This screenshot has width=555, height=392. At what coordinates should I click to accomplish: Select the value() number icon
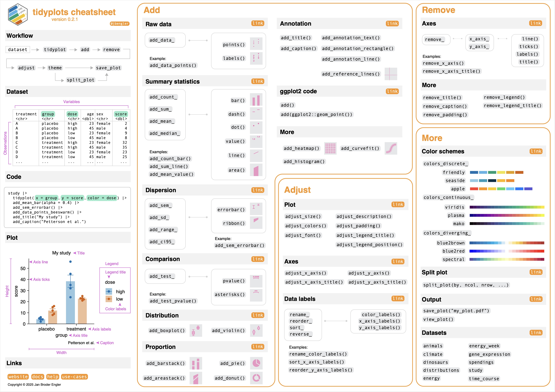(x=256, y=141)
